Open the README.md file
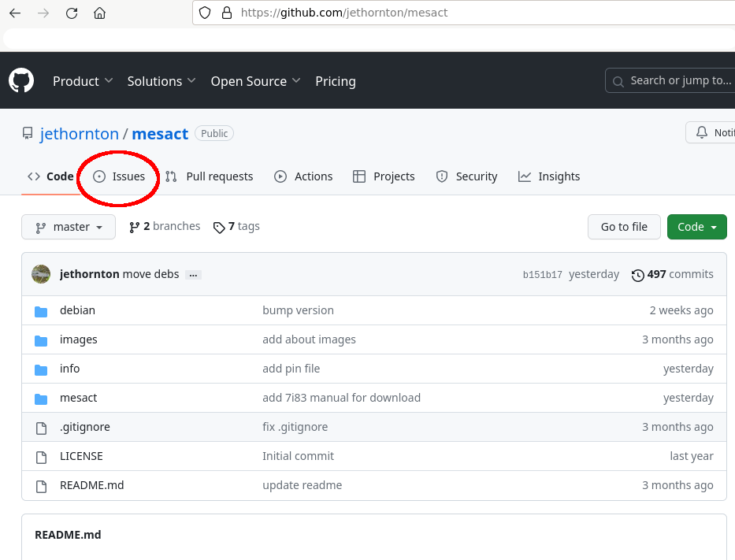Image resolution: width=735 pixels, height=560 pixels. (91, 485)
